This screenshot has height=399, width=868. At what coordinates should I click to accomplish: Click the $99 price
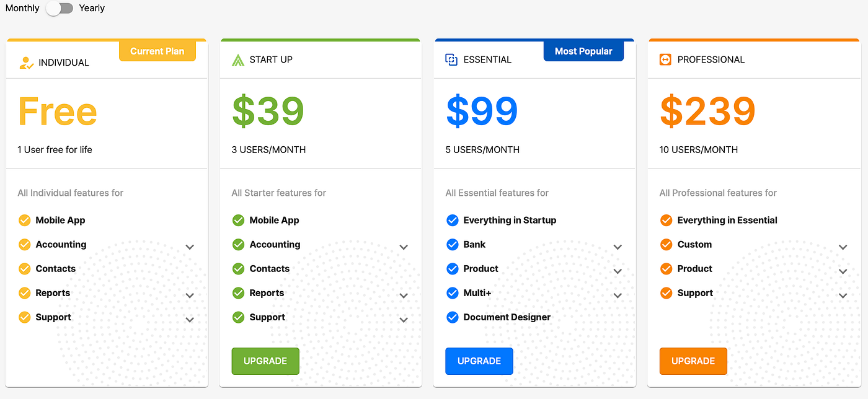point(482,112)
